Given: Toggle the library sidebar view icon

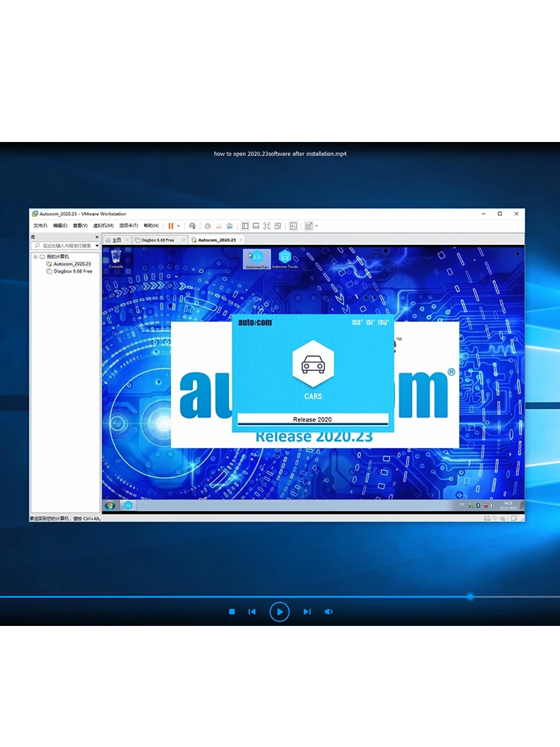Looking at the screenshot, I should tap(245, 226).
